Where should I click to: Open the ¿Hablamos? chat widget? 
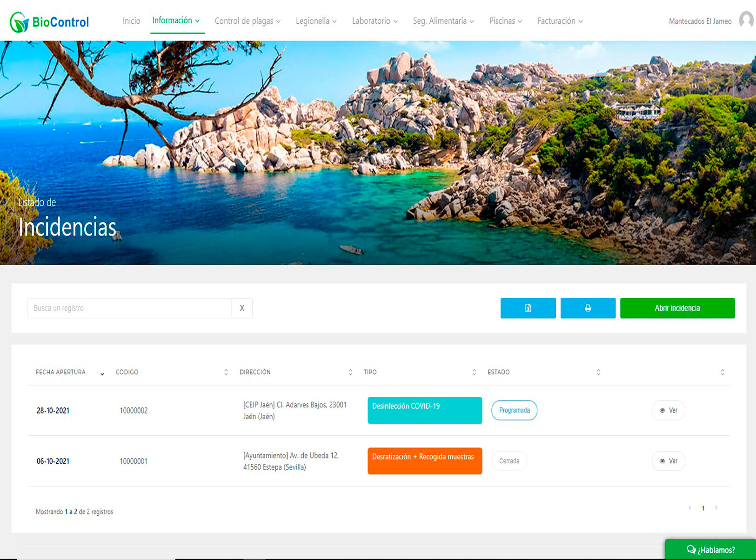tap(710, 549)
